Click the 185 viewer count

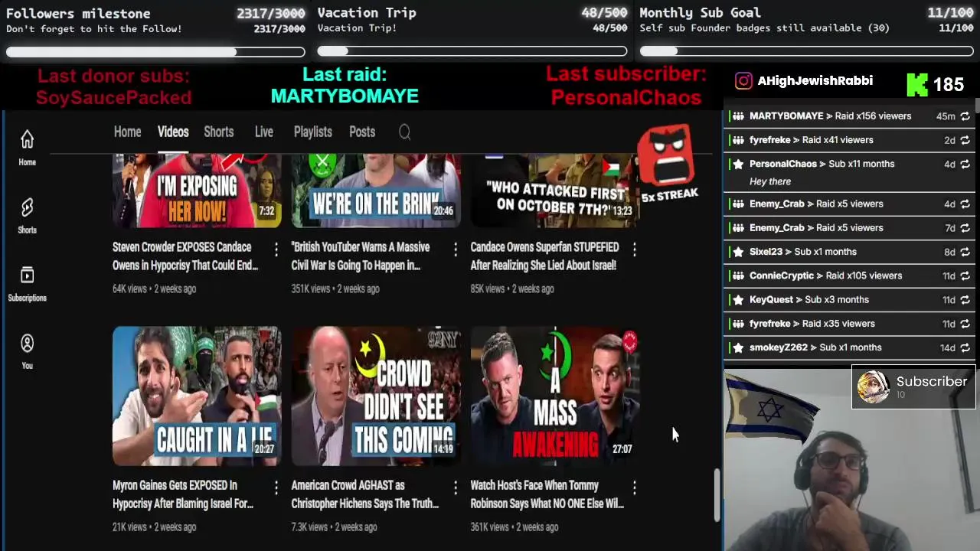click(948, 85)
